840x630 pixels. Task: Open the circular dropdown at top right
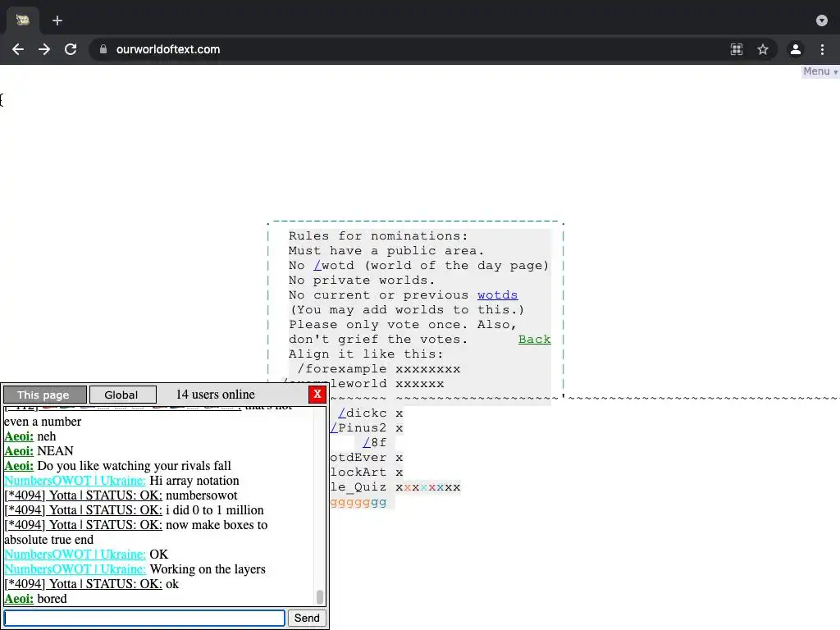(822, 21)
